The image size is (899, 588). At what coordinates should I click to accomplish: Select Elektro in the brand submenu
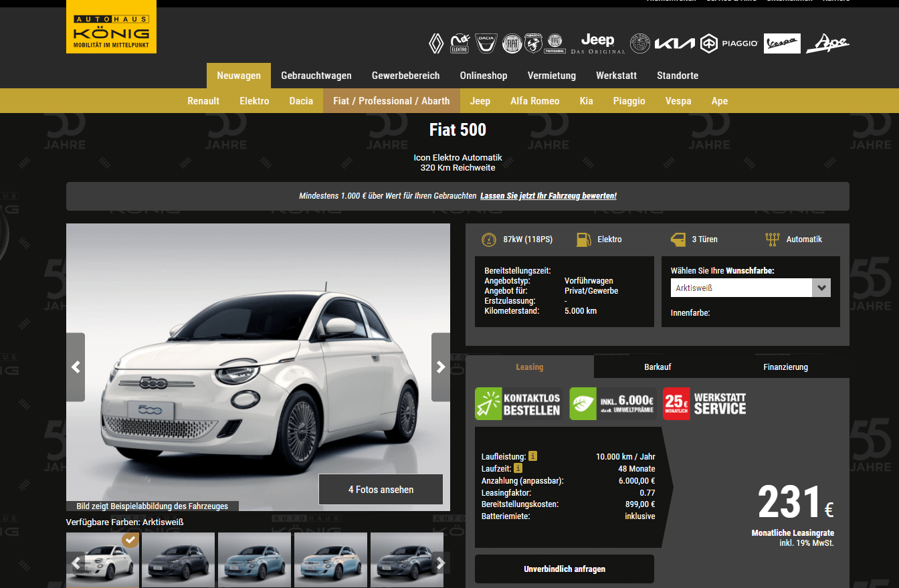coord(254,101)
